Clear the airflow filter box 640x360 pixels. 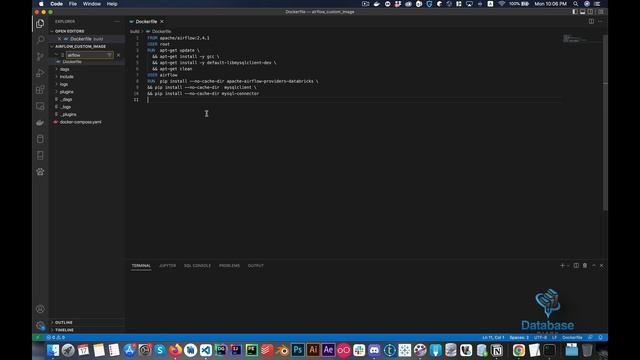click(x=118, y=55)
